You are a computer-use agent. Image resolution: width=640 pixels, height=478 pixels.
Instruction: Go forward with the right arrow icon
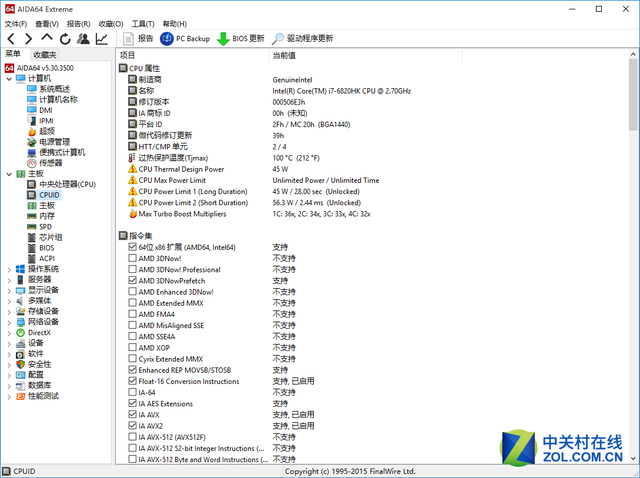tap(28, 39)
